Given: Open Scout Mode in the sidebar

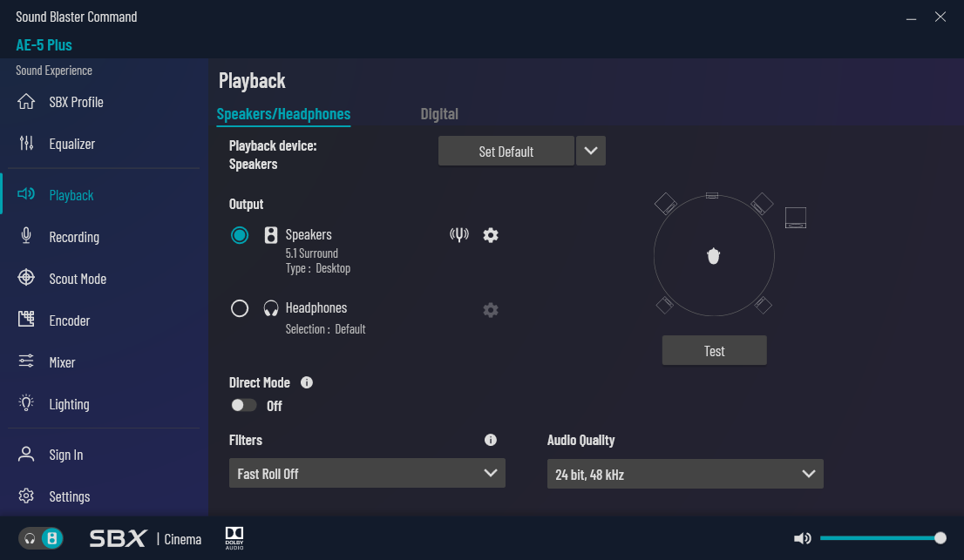Looking at the screenshot, I should point(78,279).
